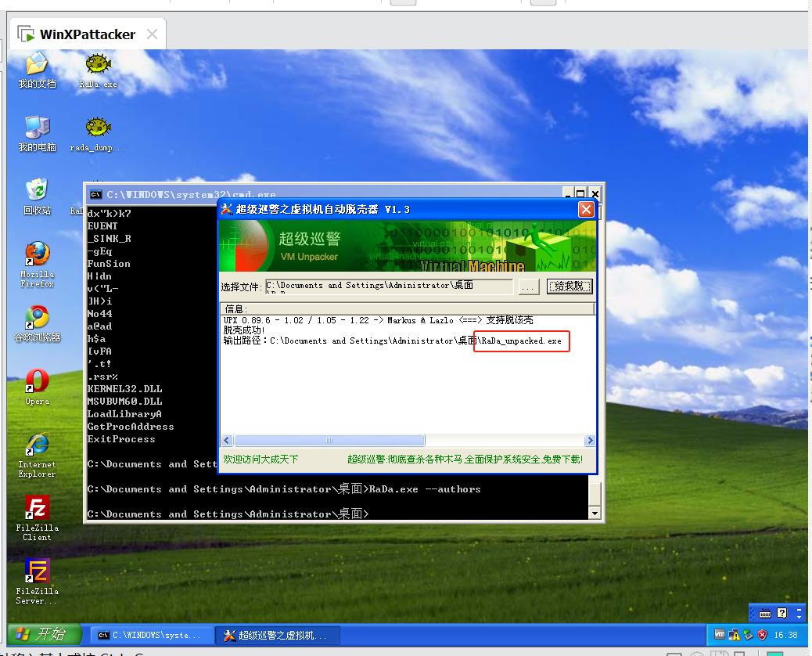The height and width of the screenshot is (656, 812).
Task: Click the 给我脱 unpack button
Action: (x=569, y=286)
